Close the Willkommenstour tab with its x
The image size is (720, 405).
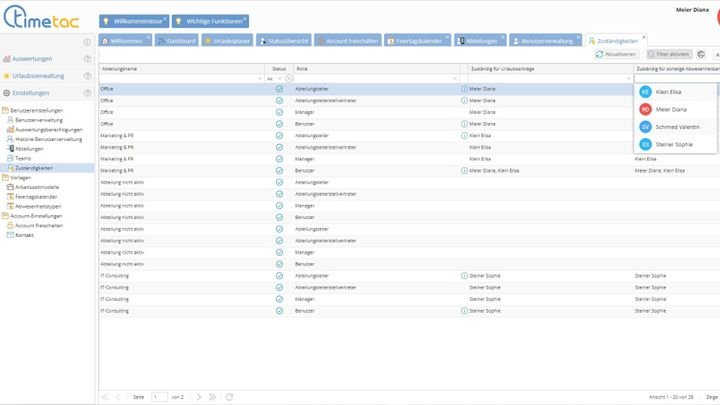tap(165, 16)
